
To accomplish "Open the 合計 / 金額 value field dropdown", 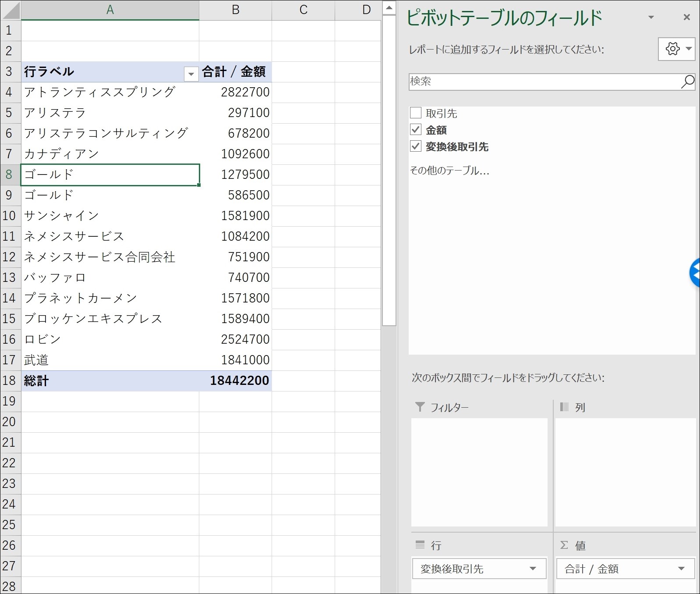I will coord(681,569).
